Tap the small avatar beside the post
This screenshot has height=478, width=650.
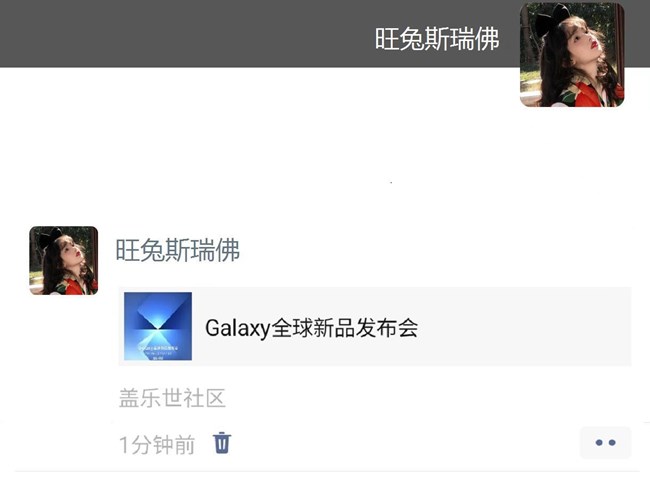tap(63, 260)
